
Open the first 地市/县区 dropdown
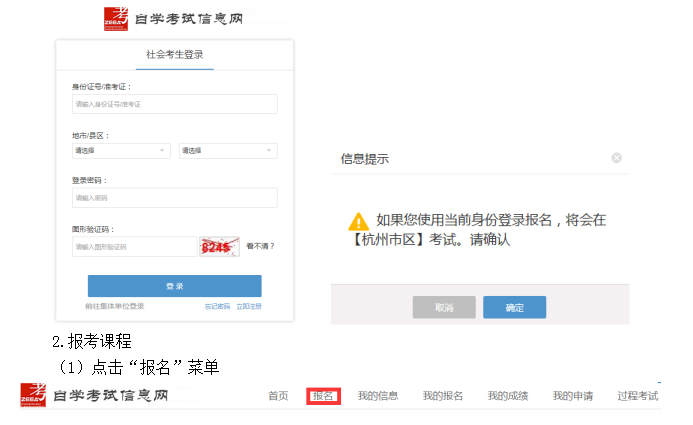point(120,151)
